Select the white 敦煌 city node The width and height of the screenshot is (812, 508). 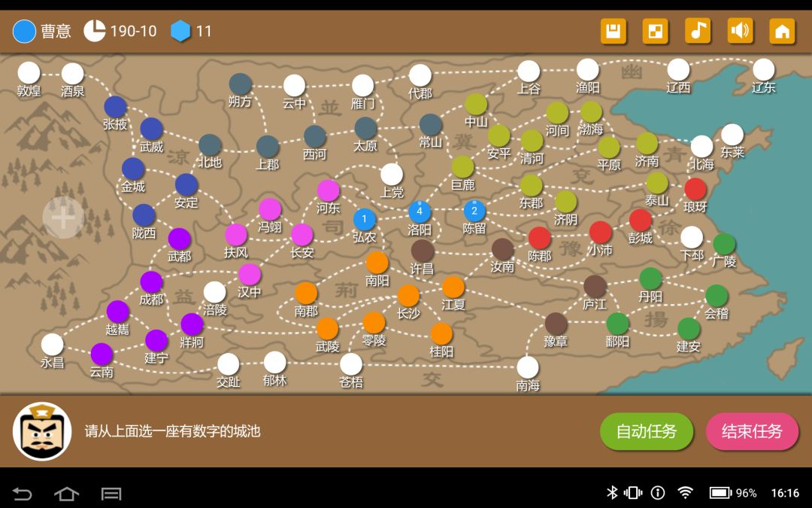pyautogui.click(x=29, y=73)
